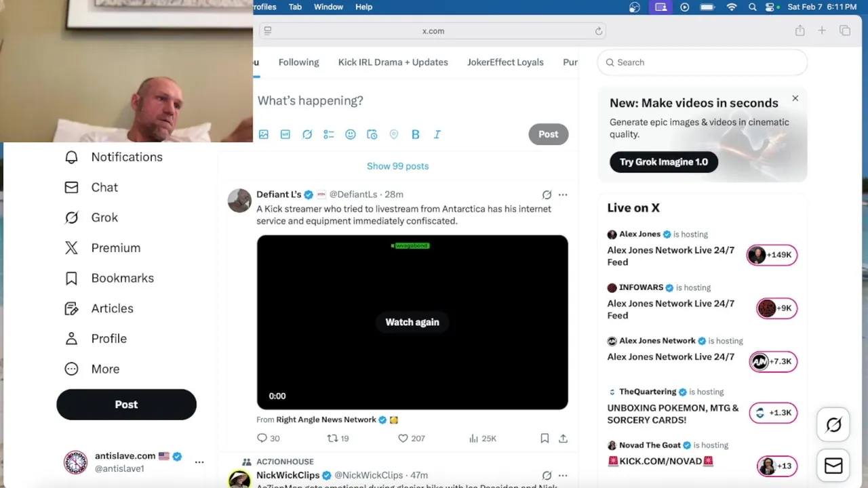The height and width of the screenshot is (488, 868).
Task: Click the X Premium logo icon
Action: point(71,248)
